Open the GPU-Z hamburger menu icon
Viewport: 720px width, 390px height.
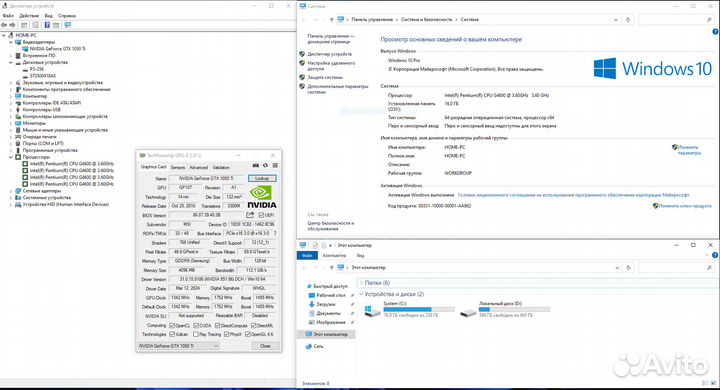point(275,165)
